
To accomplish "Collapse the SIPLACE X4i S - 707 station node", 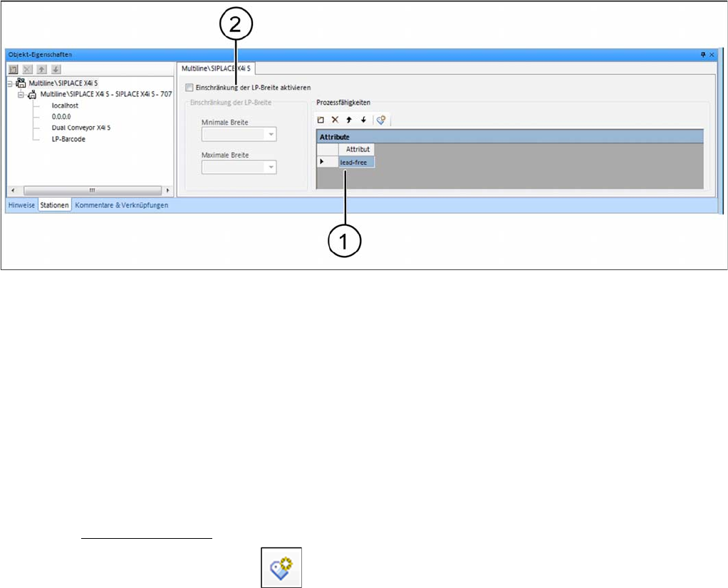I will [x=21, y=95].
